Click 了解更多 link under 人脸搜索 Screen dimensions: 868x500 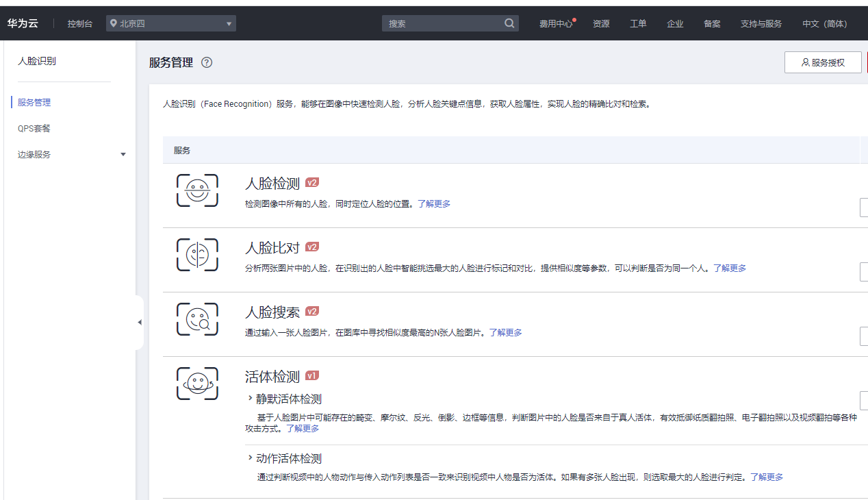coord(505,332)
